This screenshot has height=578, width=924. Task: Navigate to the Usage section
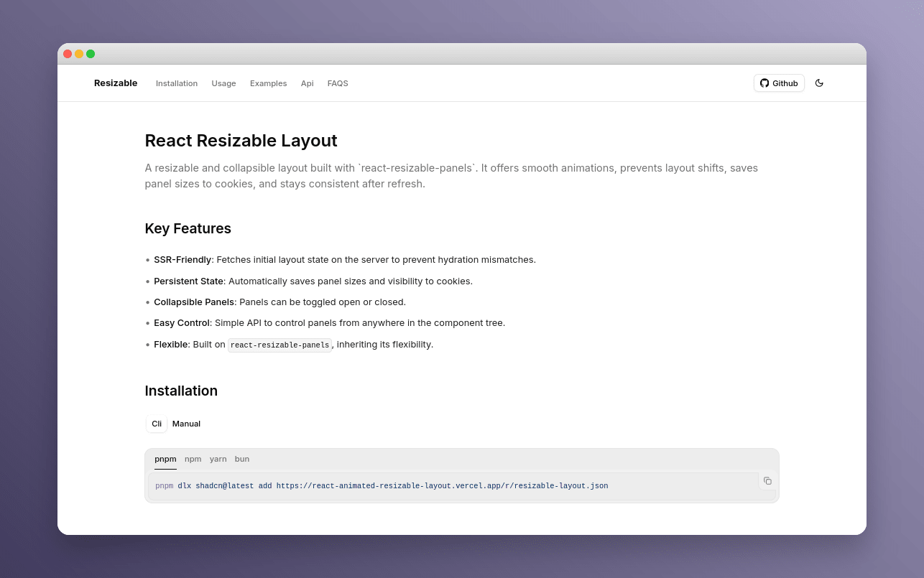pos(223,83)
